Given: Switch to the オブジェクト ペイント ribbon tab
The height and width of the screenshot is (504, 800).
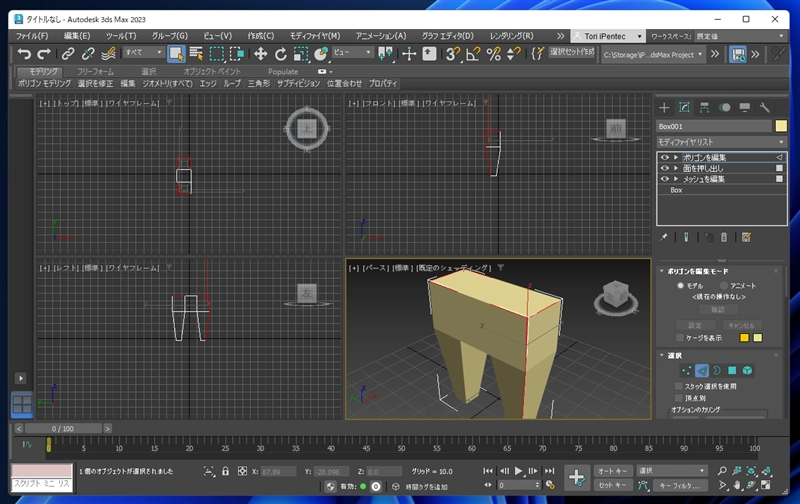Looking at the screenshot, I should pos(212,71).
